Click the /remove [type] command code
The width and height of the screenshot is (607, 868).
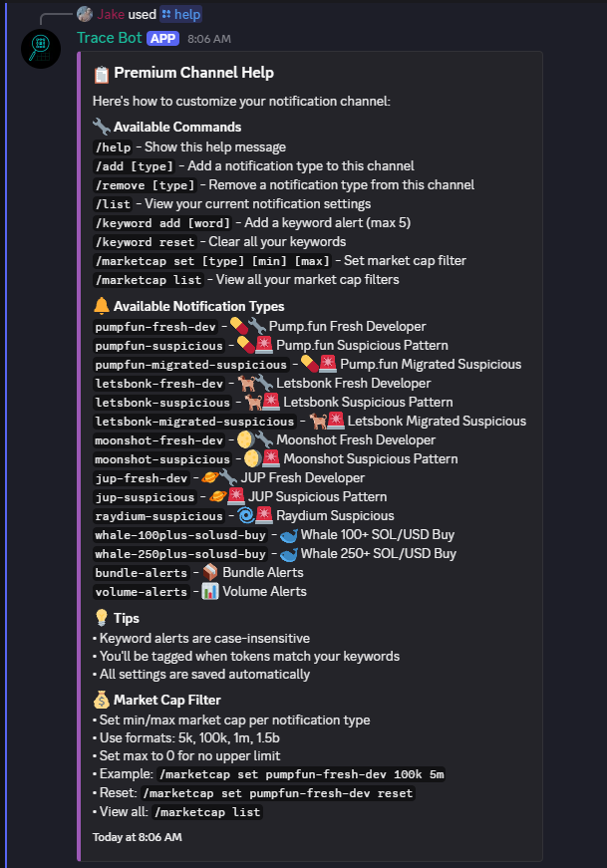(x=146, y=185)
